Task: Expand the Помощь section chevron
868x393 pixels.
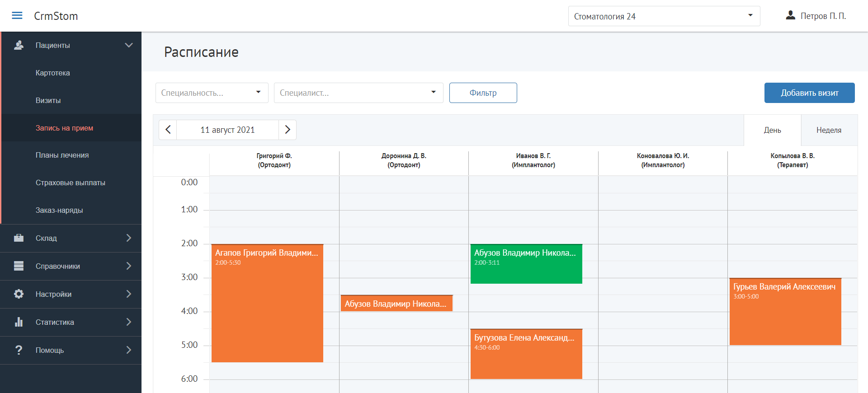Action: coord(129,350)
